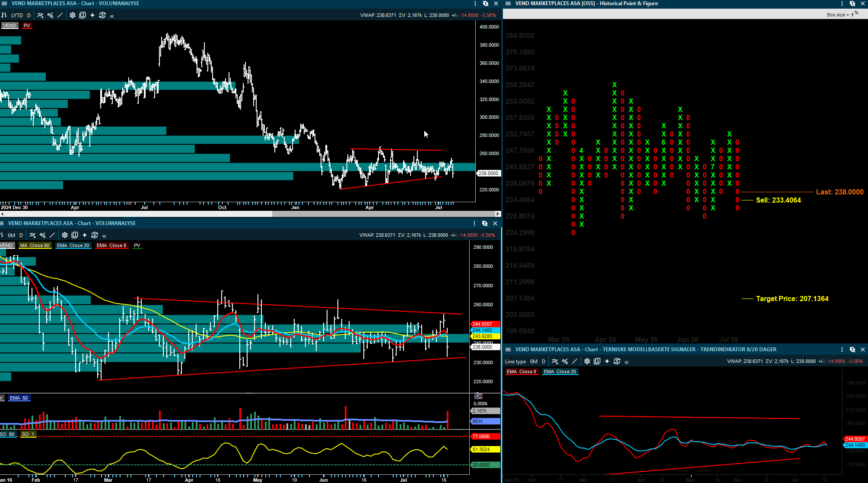Click layout copy icon in trend indicator panel
The width and height of the screenshot is (868, 483).
[597, 361]
